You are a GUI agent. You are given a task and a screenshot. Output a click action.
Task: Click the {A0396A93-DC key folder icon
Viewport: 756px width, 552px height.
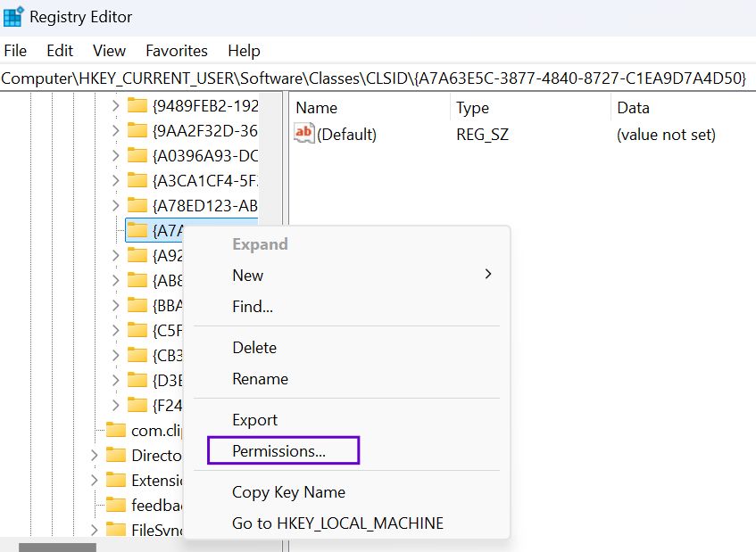137,156
